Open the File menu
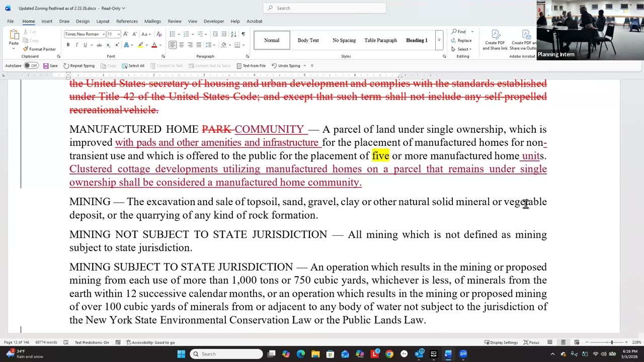The image size is (644, 362). pos(10,21)
